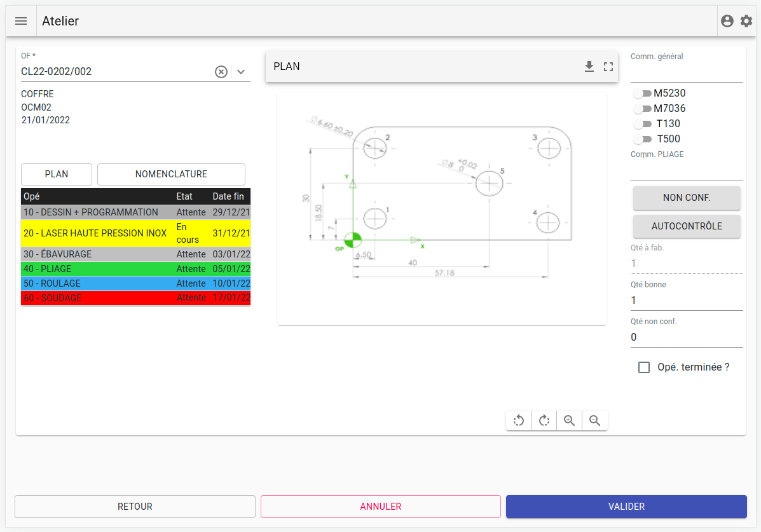Switch to the PLAN view button
The width and height of the screenshot is (761, 532).
point(57,174)
